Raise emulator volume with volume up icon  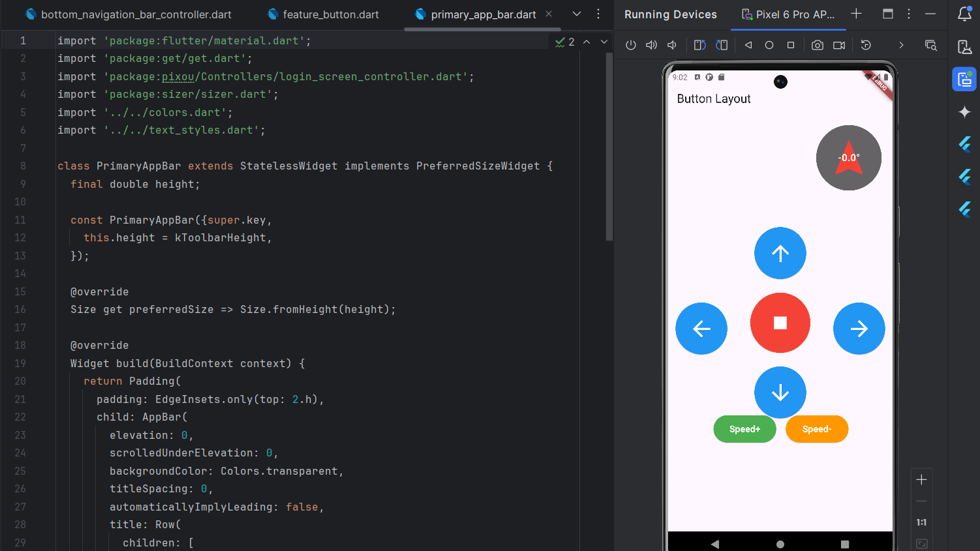point(651,45)
